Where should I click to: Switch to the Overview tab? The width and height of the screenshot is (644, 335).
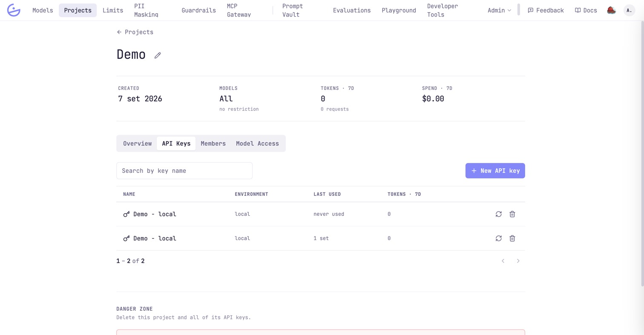click(x=137, y=143)
